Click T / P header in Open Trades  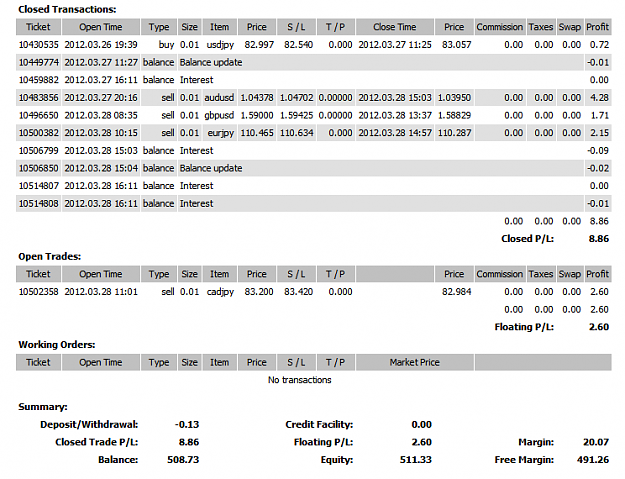pyautogui.click(x=335, y=274)
